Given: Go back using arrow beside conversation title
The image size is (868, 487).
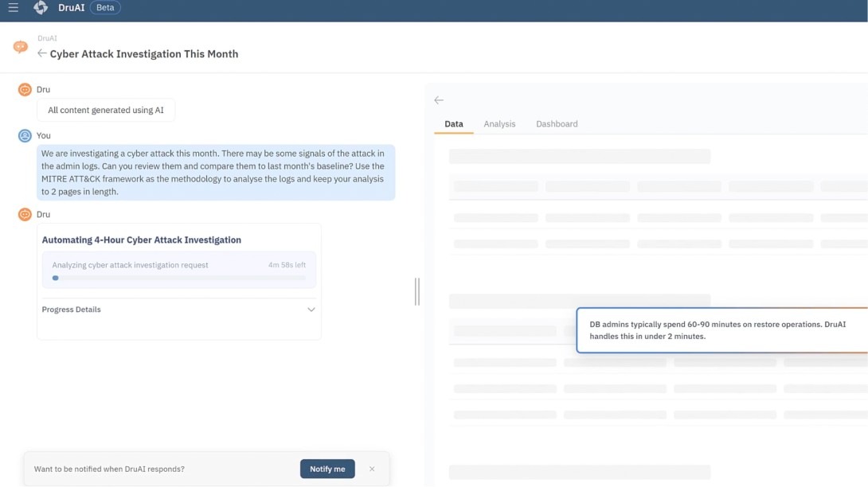Looking at the screenshot, I should point(41,53).
